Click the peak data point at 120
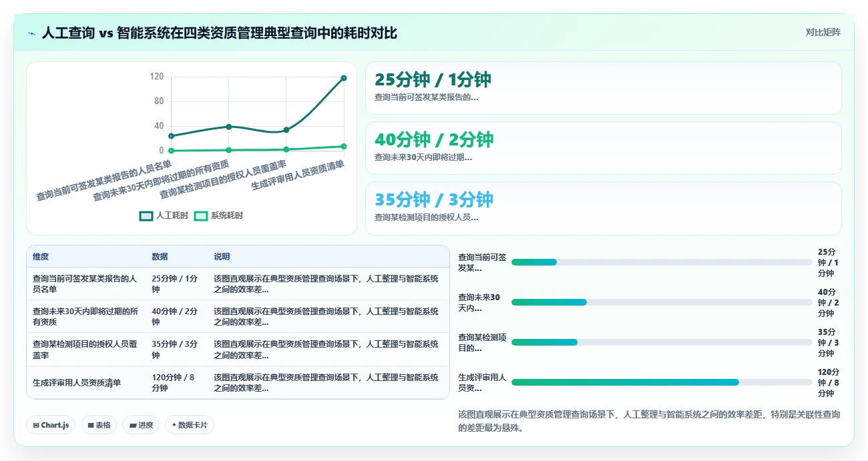The image size is (868, 461). point(344,78)
